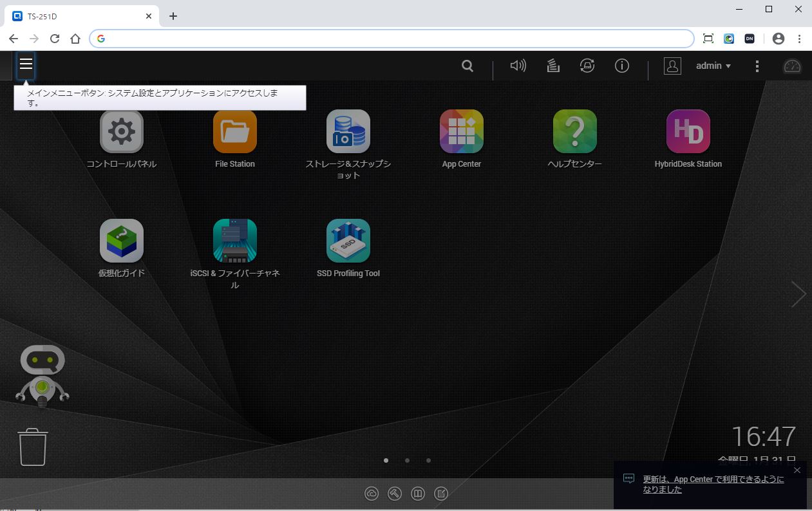This screenshot has height=511, width=812.
Task: Switch to the second desktop page dot
Action: point(408,460)
